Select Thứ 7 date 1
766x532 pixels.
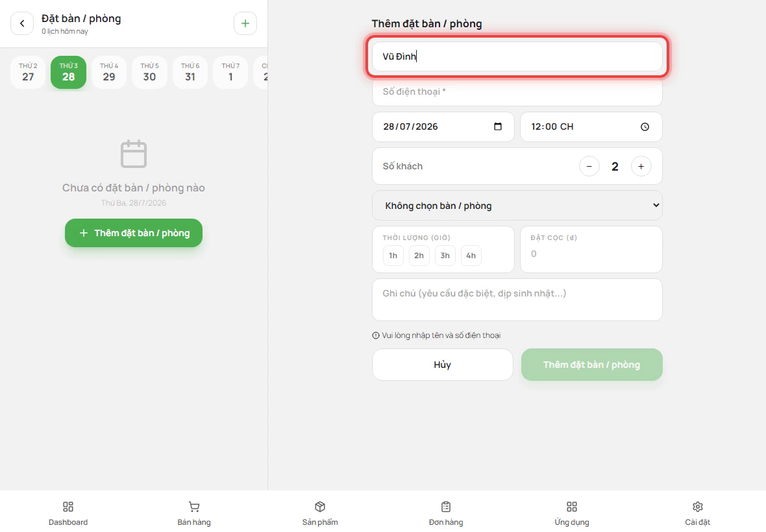(230, 72)
